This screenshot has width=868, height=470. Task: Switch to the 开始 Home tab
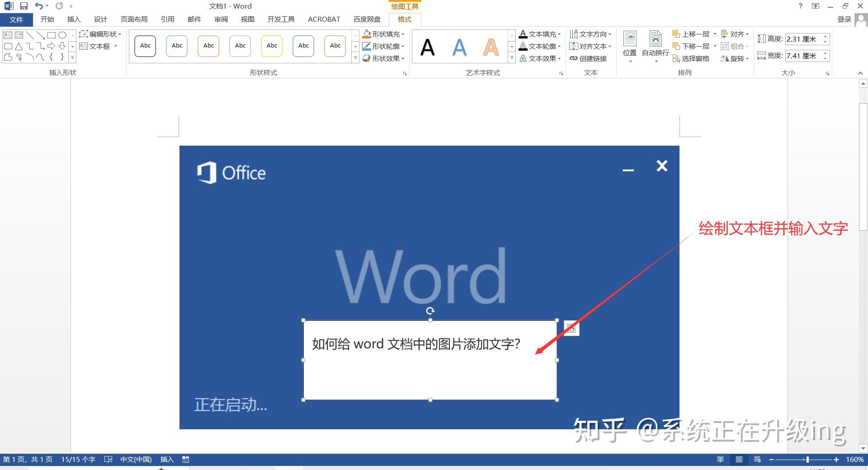coord(47,19)
